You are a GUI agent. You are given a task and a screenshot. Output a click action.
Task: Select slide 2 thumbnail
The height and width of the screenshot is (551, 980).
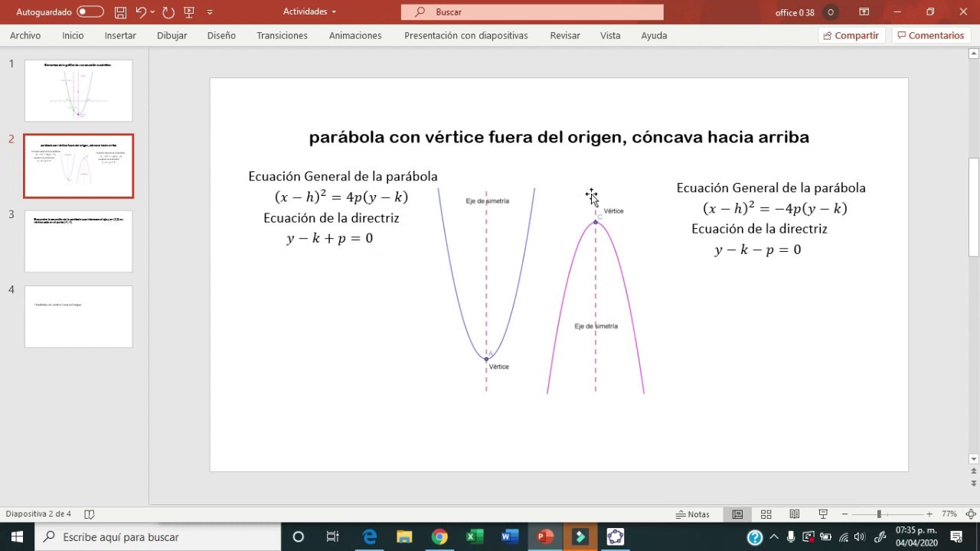click(x=78, y=166)
